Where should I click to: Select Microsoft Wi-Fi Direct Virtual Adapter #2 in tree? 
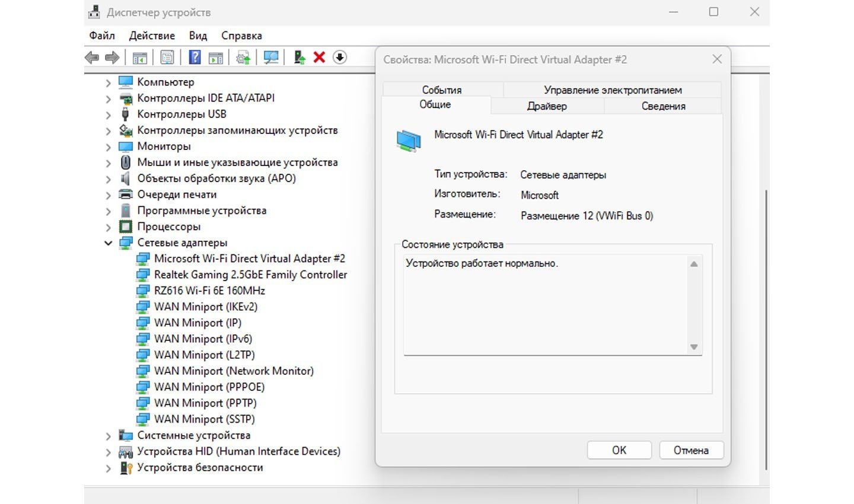tap(249, 259)
